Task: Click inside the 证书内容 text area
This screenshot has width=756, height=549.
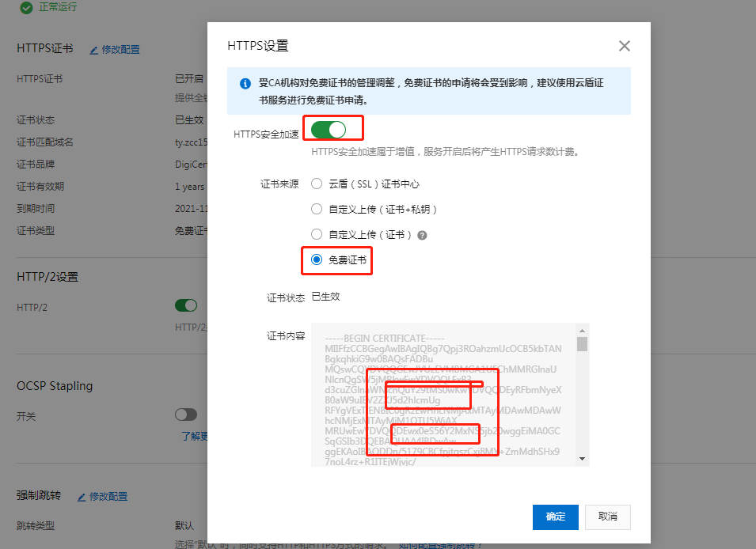Action: click(x=443, y=394)
